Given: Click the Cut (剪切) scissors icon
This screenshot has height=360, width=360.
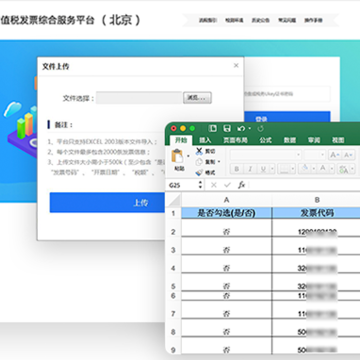Looking at the screenshot, I should [199, 151].
